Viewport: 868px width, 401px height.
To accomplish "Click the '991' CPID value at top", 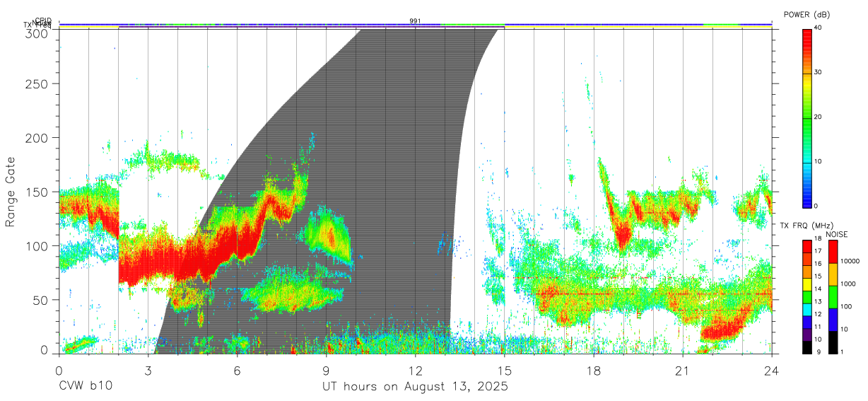I will point(416,21).
